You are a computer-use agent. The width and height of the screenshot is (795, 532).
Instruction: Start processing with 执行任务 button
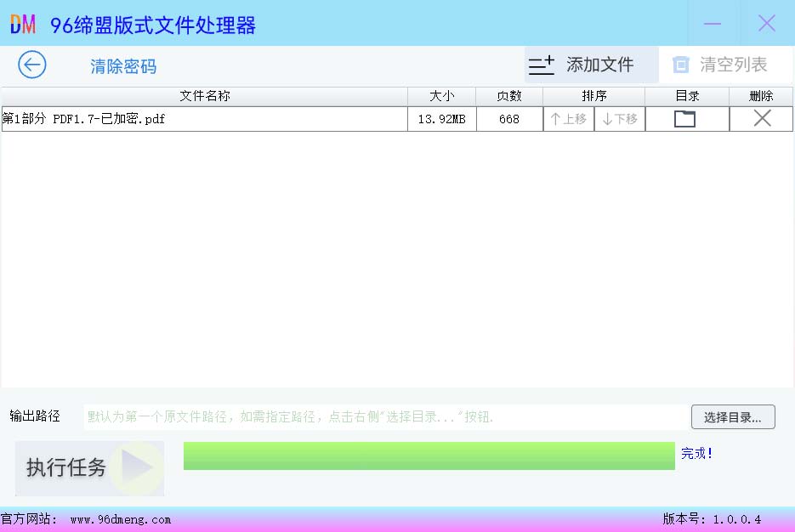[x=89, y=467]
